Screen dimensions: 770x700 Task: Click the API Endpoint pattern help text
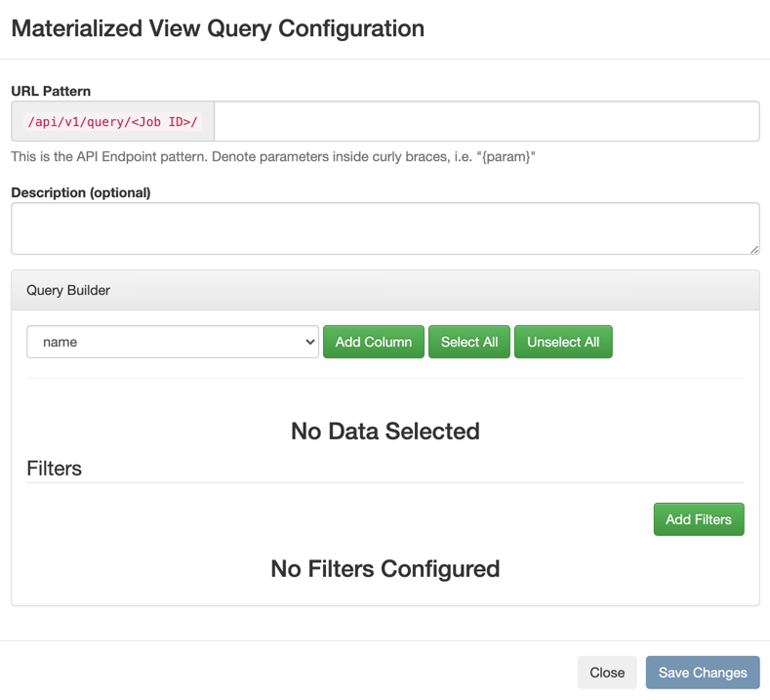click(x=273, y=157)
